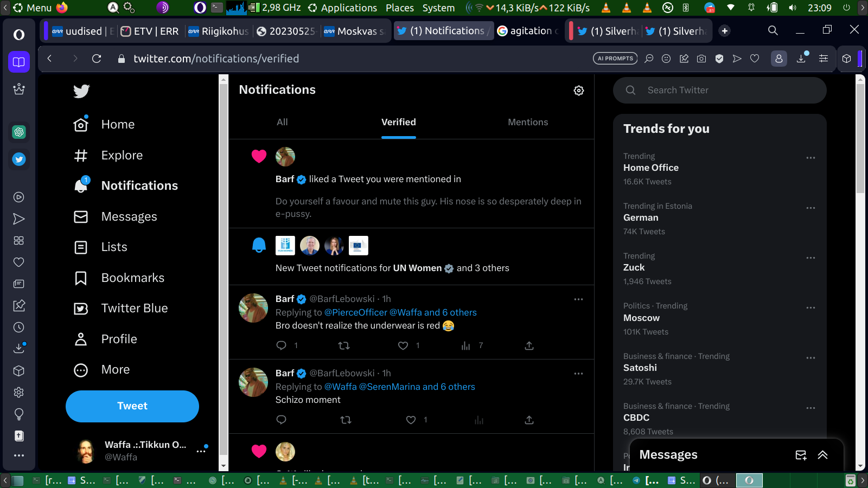Open downloads in address bar
This screenshot has height=488, width=868.
coord(801,59)
